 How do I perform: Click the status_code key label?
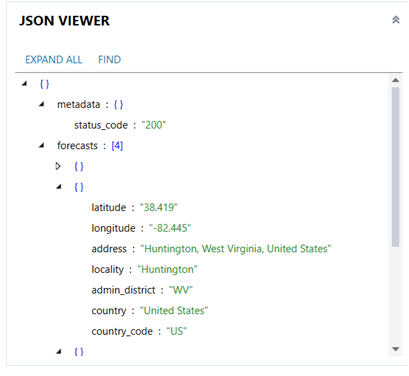[x=101, y=125]
